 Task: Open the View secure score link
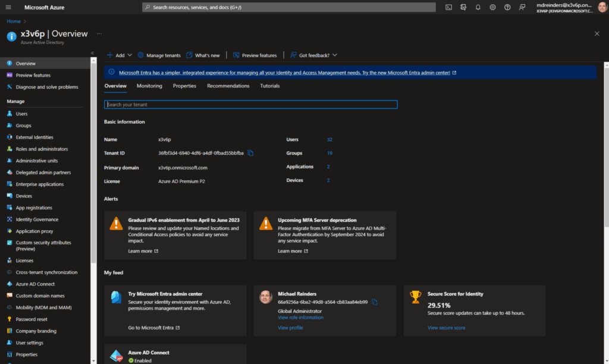pyautogui.click(x=446, y=328)
